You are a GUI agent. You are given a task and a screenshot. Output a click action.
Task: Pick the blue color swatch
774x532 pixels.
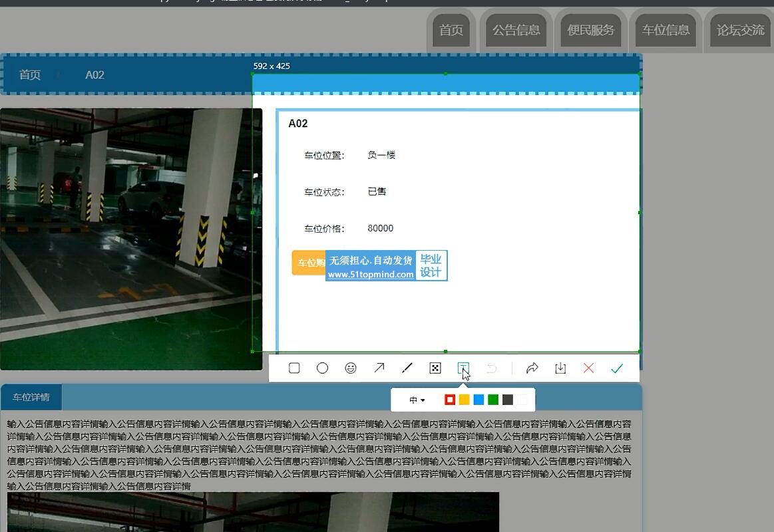pos(479,400)
